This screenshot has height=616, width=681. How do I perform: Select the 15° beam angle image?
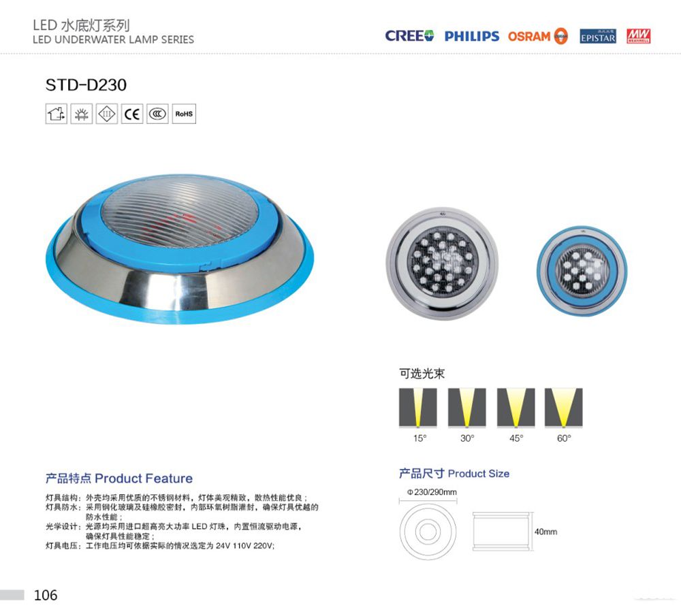[418, 408]
